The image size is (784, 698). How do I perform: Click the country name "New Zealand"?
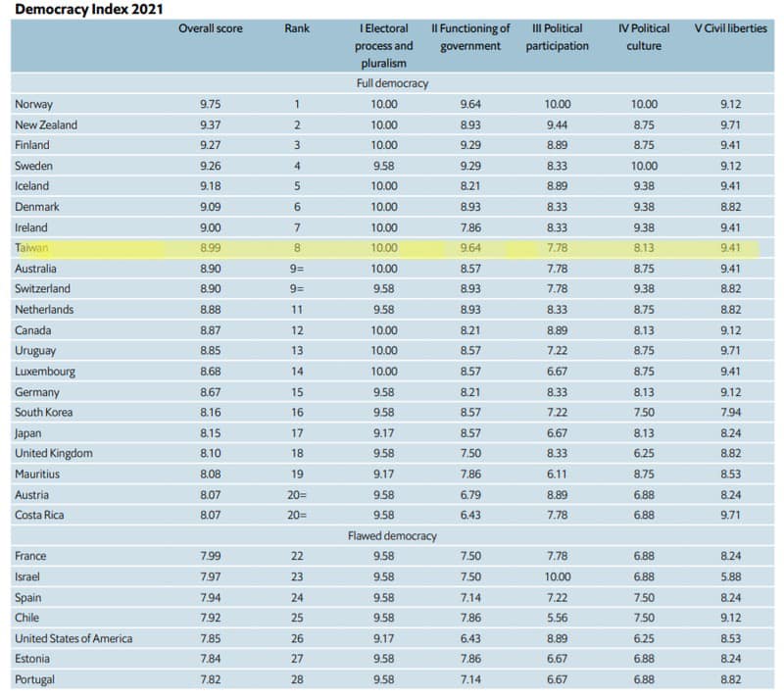coord(46,125)
